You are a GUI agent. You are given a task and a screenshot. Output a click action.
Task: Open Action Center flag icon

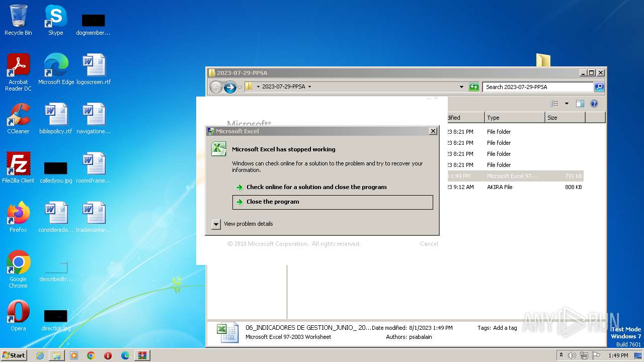(597, 355)
